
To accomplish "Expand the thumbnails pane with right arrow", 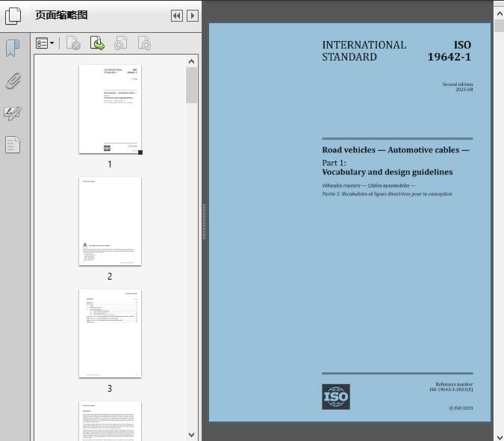I will (x=193, y=16).
